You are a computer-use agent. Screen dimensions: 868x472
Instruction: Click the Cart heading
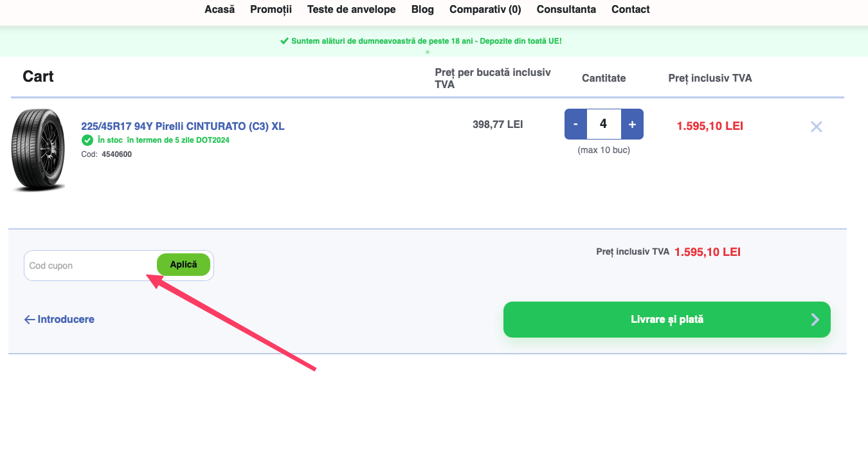pos(38,77)
